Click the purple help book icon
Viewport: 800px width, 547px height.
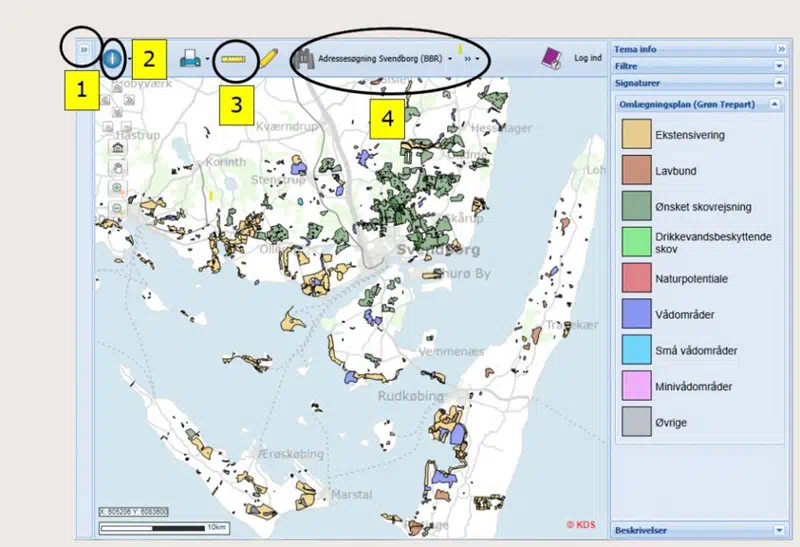[551, 58]
